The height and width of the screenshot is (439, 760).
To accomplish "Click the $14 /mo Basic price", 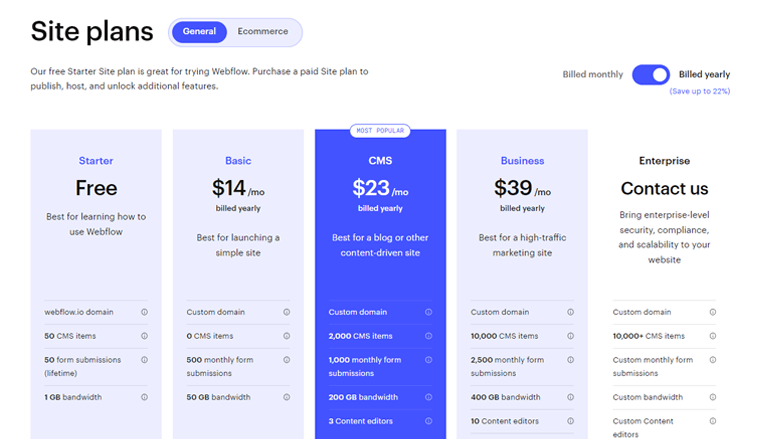I will (238, 188).
